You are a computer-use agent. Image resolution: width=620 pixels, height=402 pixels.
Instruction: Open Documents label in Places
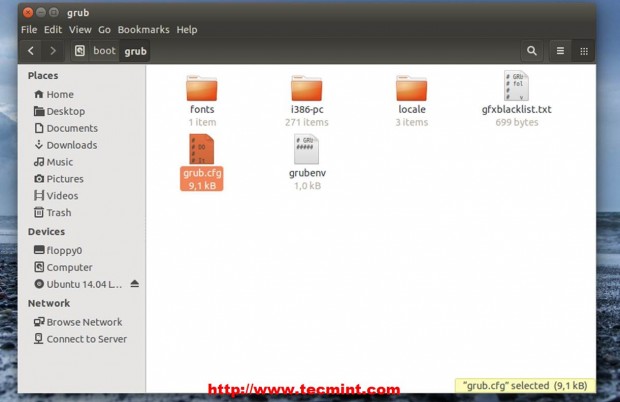72,128
